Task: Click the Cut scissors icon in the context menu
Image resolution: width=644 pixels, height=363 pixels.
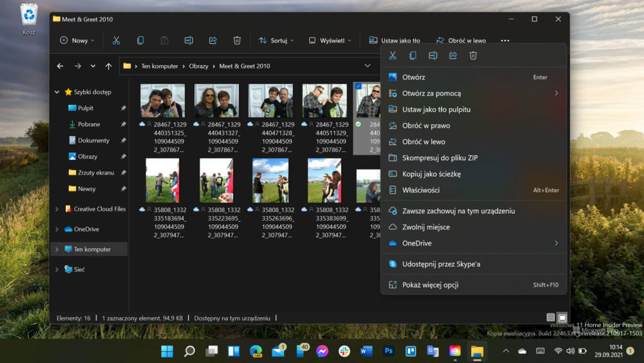Action: click(x=393, y=55)
